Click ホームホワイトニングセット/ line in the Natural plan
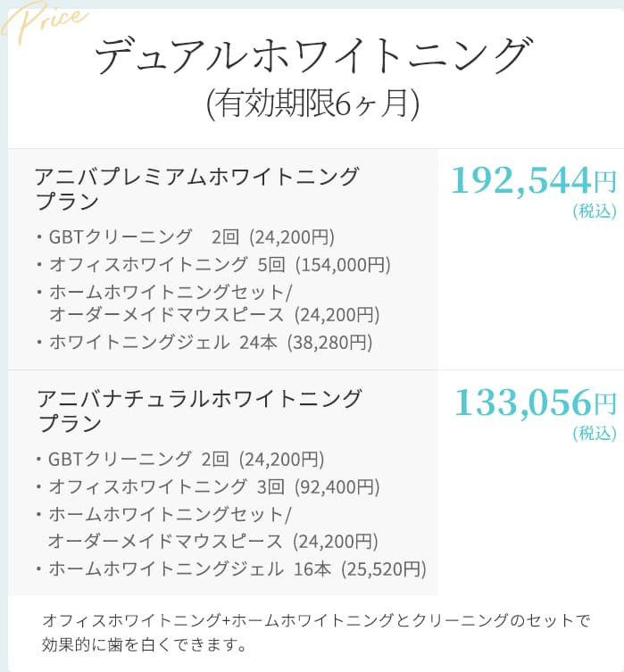 click(x=170, y=515)
